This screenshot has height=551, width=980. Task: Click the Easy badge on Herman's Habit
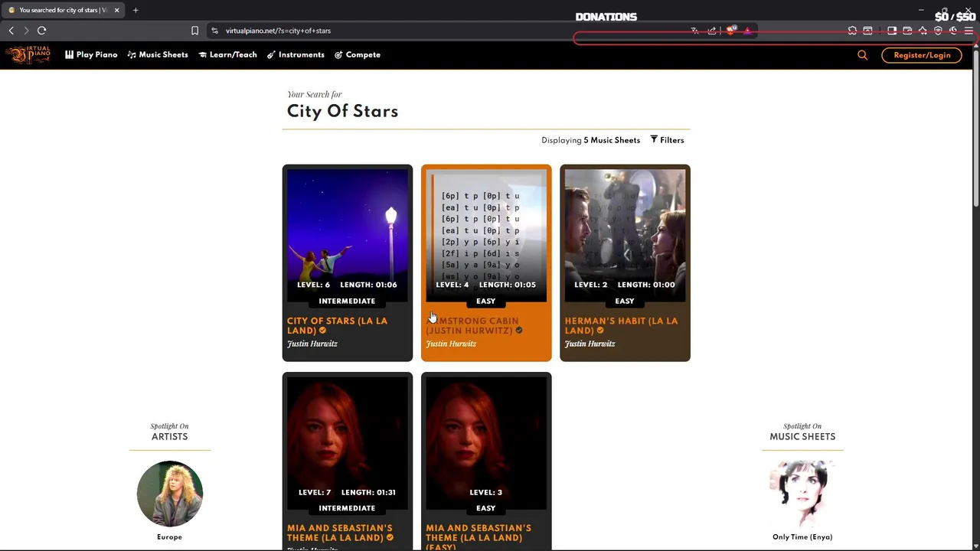[x=625, y=301]
